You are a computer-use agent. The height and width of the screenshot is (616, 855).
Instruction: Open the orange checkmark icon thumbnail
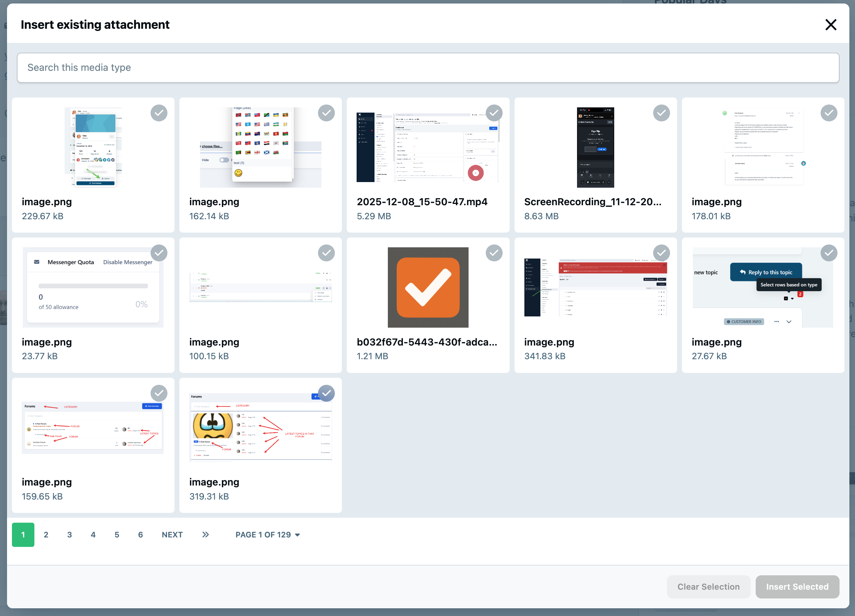tap(428, 287)
